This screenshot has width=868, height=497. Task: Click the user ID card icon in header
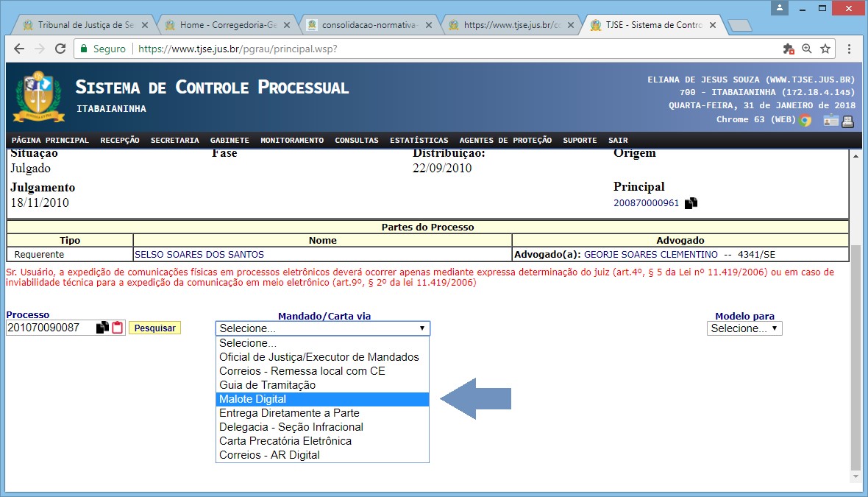pos(830,121)
